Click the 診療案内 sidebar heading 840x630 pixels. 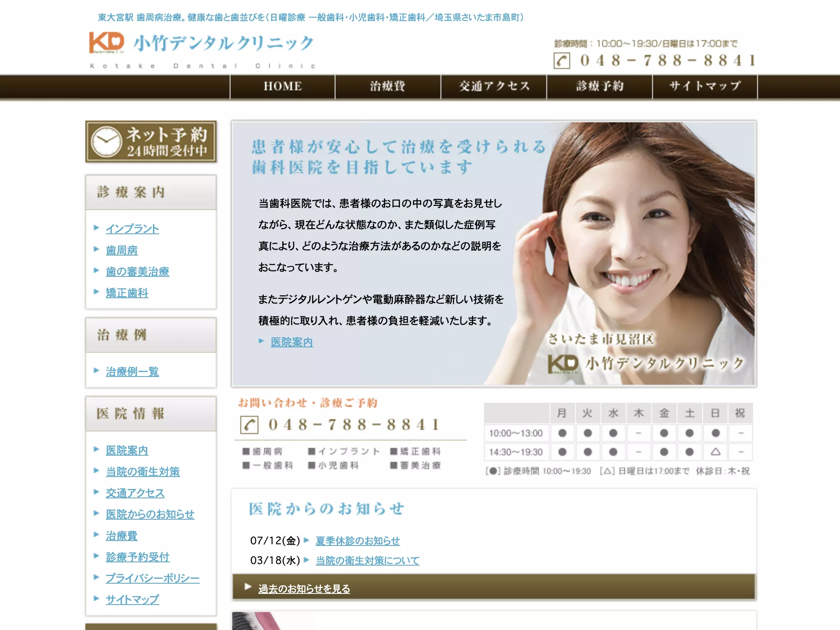tap(151, 192)
